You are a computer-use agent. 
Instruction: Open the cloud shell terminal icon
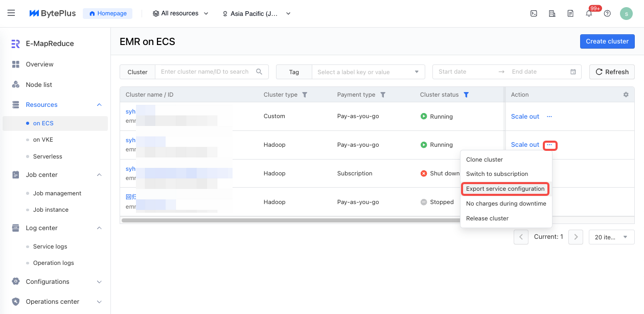pyautogui.click(x=534, y=14)
